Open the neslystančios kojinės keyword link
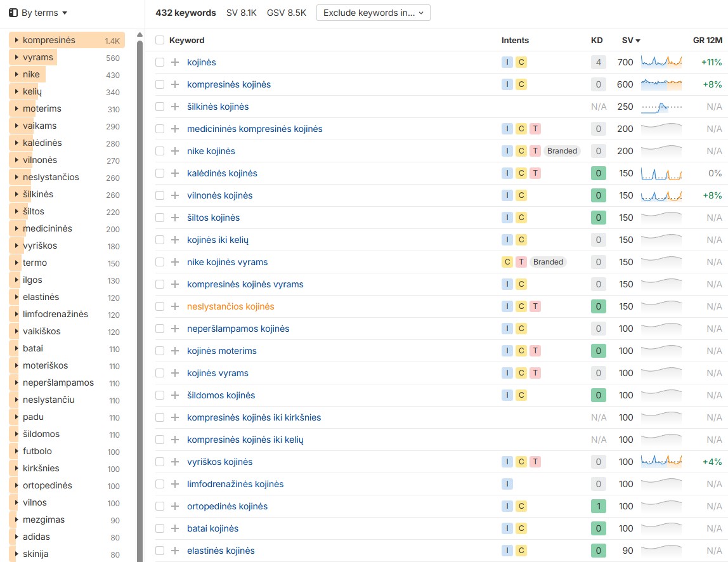 pos(230,306)
